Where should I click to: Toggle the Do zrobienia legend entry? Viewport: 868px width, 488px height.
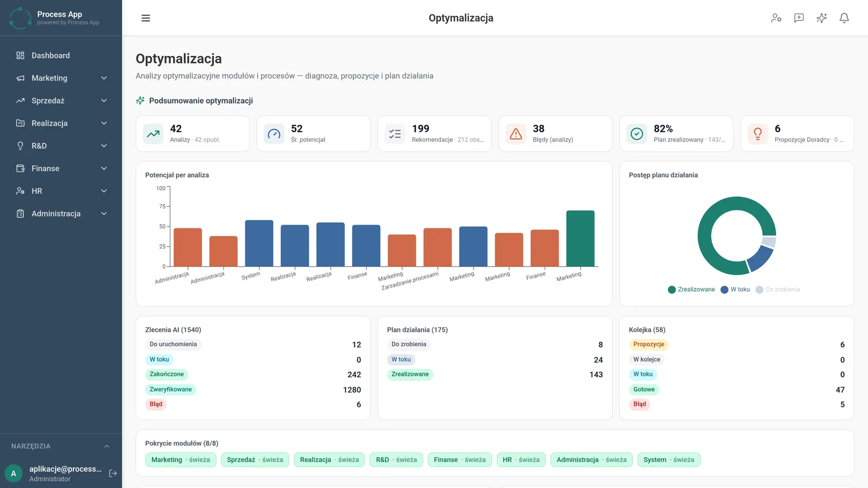778,290
